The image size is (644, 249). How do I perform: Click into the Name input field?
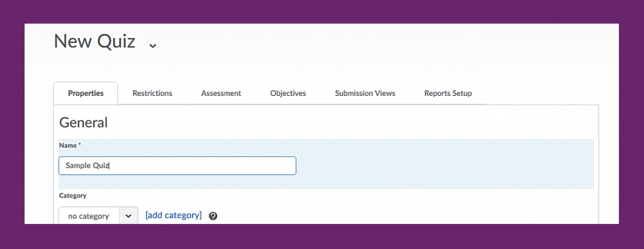click(177, 166)
